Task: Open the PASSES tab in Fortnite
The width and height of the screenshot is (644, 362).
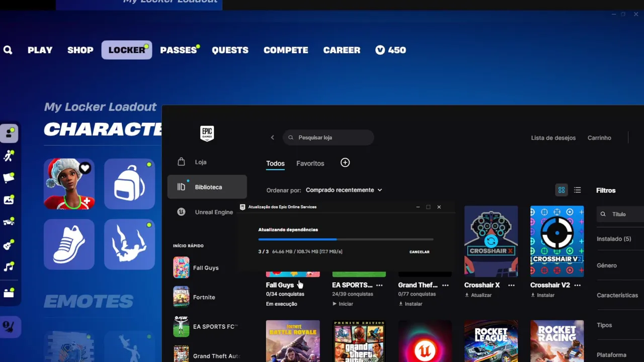Action: coord(179,50)
